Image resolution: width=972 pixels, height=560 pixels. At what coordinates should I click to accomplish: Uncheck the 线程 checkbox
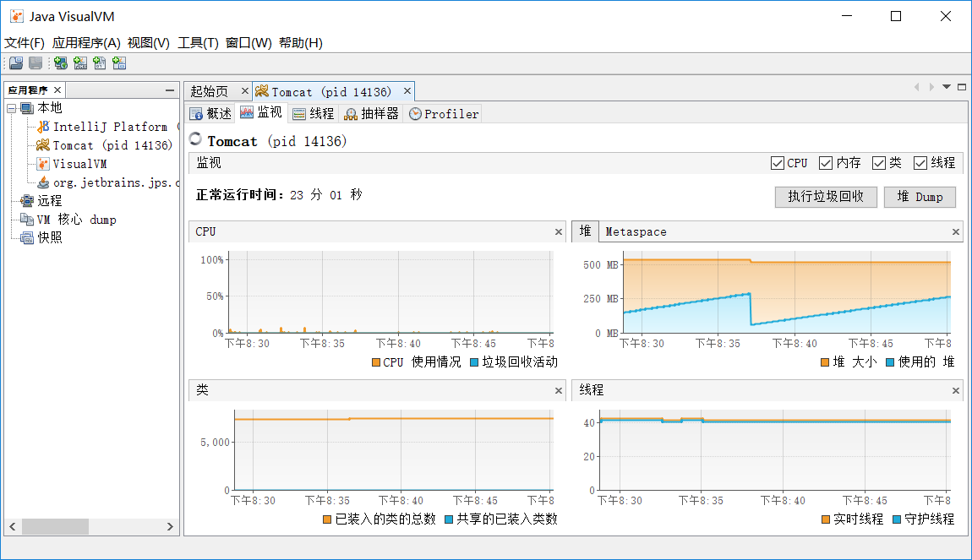coord(920,163)
